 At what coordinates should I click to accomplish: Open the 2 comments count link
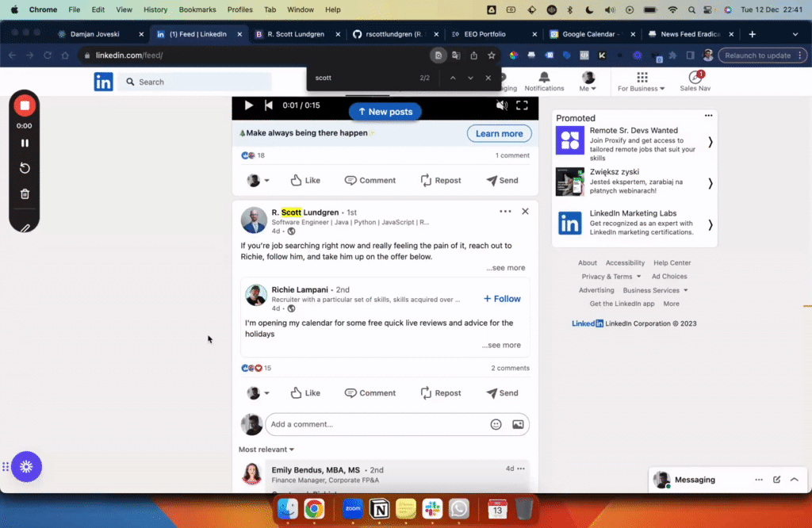(x=510, y=368)
